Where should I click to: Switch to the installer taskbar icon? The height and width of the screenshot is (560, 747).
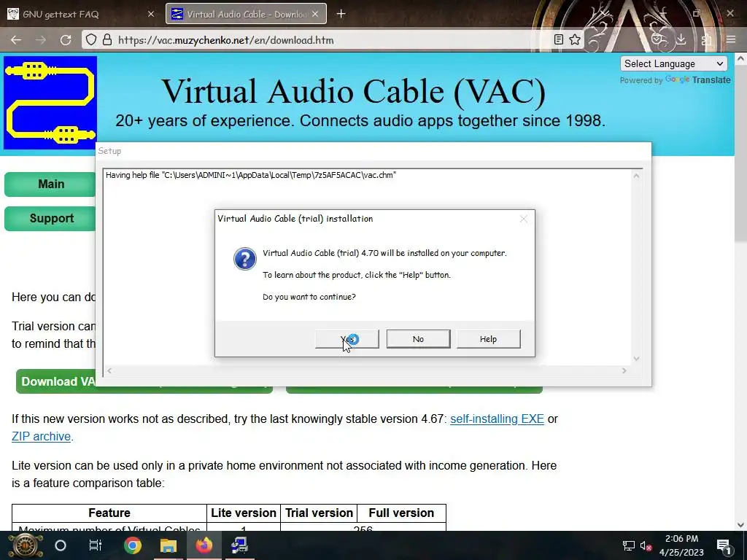[239, 545]
